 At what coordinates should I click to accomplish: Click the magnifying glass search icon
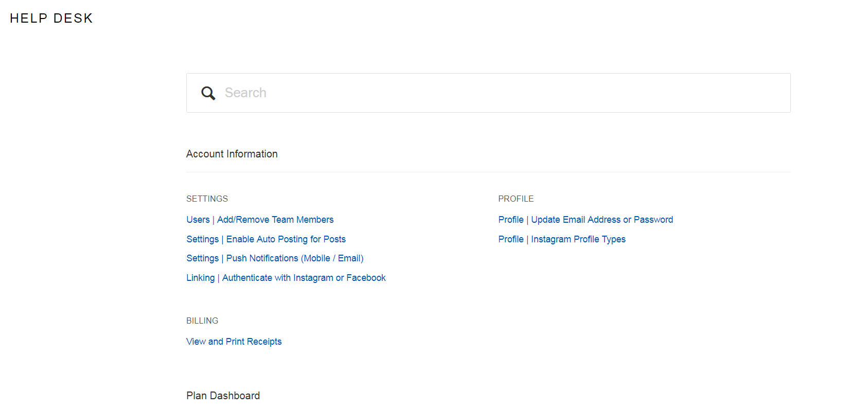208,93
